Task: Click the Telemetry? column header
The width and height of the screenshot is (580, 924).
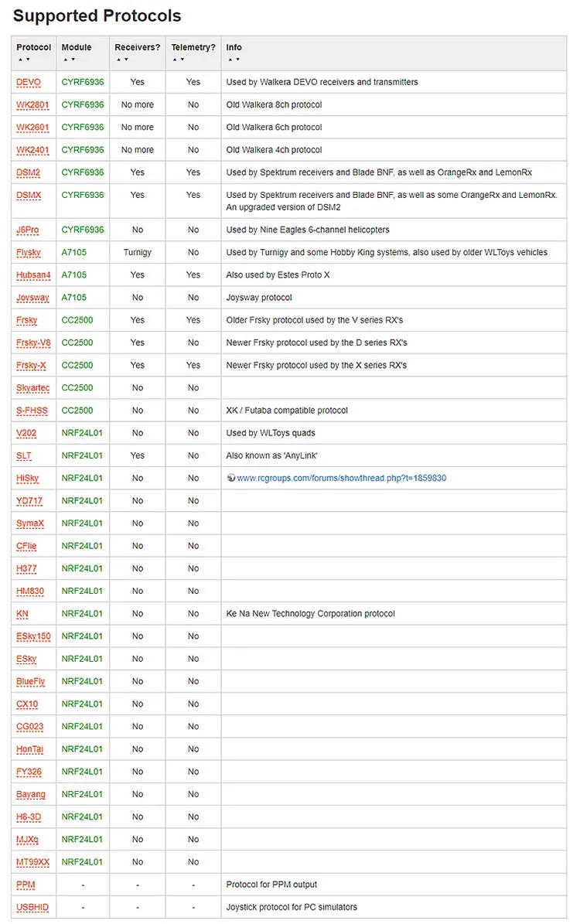Action: 193,48
